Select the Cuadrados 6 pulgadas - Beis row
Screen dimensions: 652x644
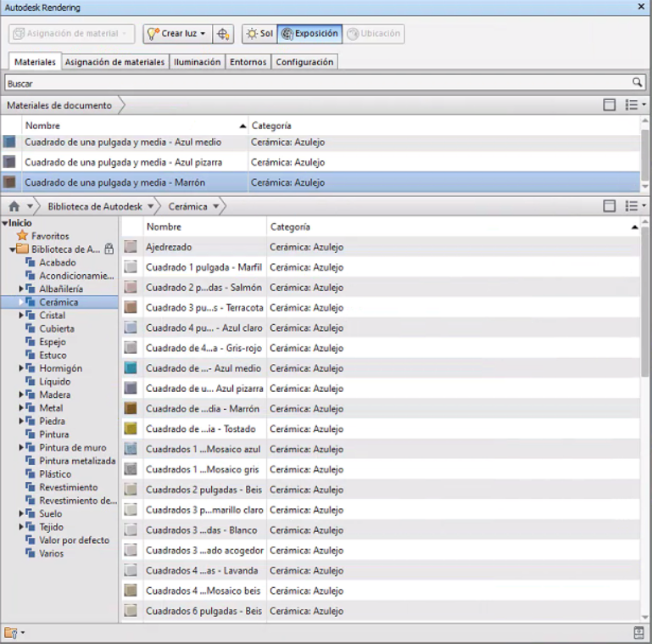[381, 611]
